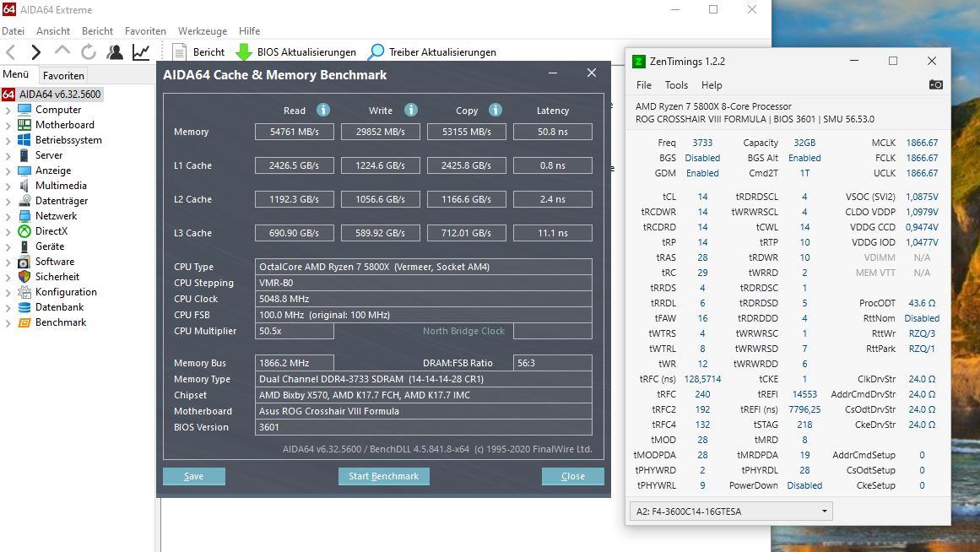The width and height of the screenshot is (980, 552).
Task: Click the info icon beside Write
Action: [410, 110]
